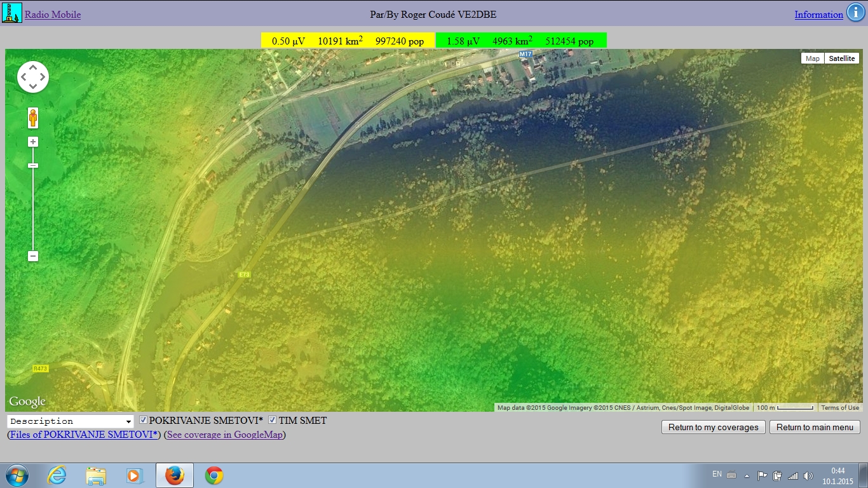Click the Return to my coverages button
Screen dimensions: 868x488
click(713, 427)
